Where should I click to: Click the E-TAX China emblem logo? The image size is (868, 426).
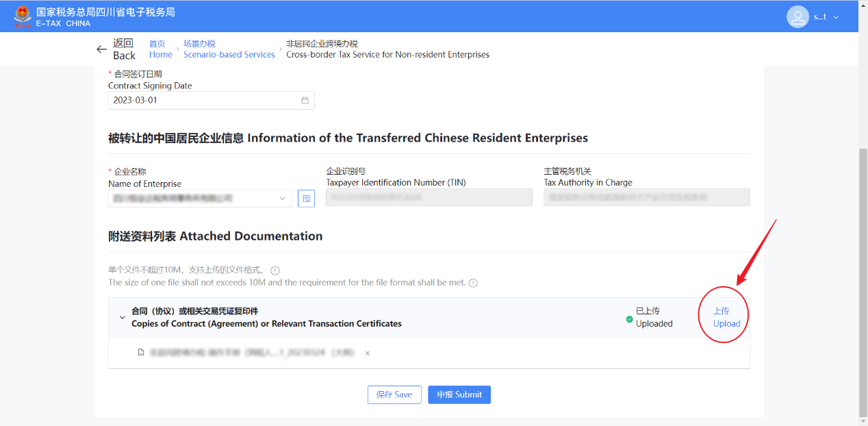point(23,16)
